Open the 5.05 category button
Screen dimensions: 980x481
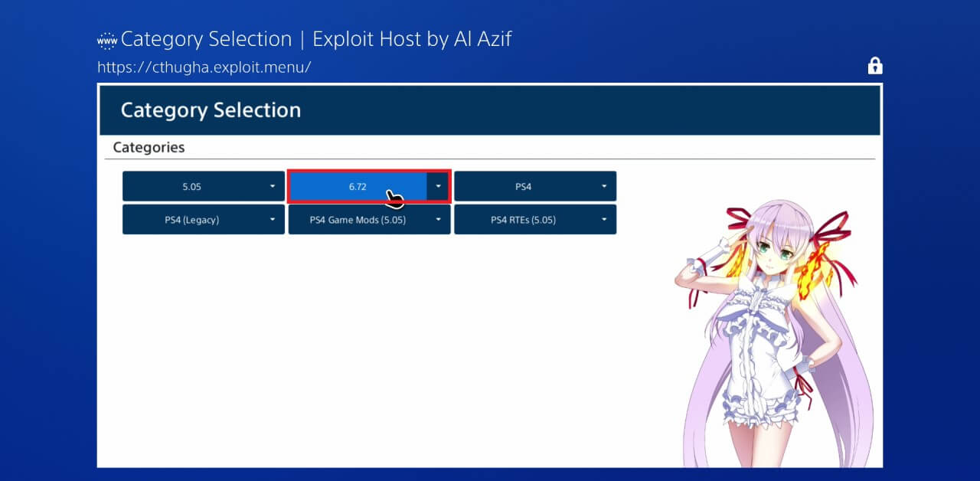point(191,186)
